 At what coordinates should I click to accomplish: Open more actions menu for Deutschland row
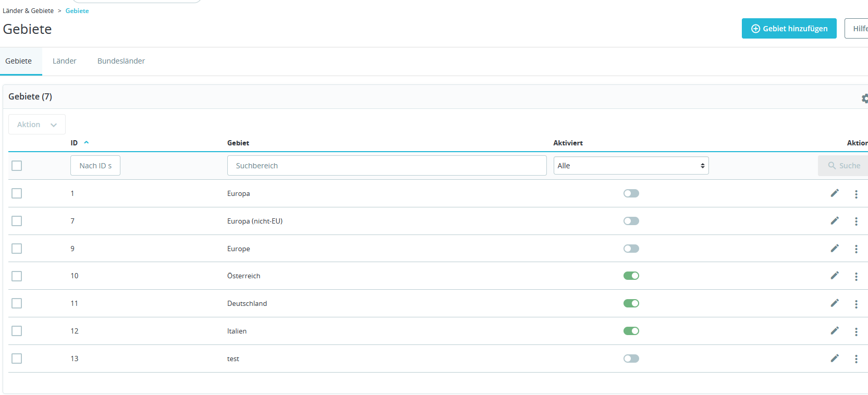point(856,304)
